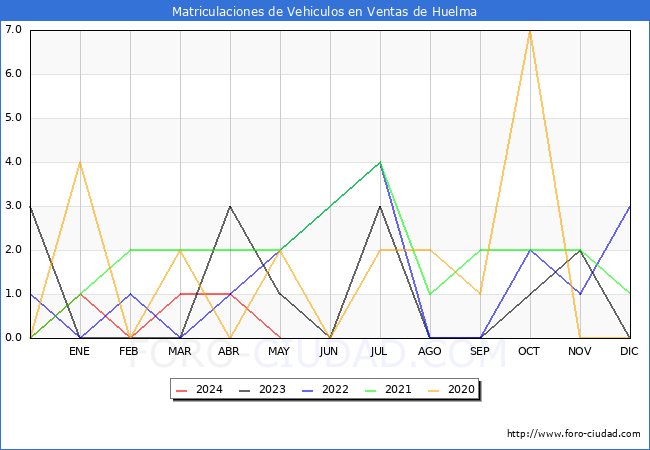Click the JUL month axis label
This screenshot has width=650, height=450.
[379, 351]
